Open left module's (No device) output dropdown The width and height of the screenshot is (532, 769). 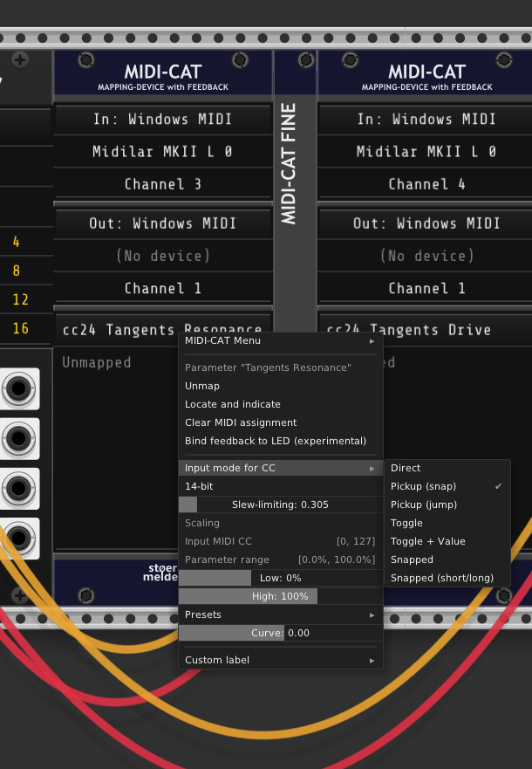[162, 256]
